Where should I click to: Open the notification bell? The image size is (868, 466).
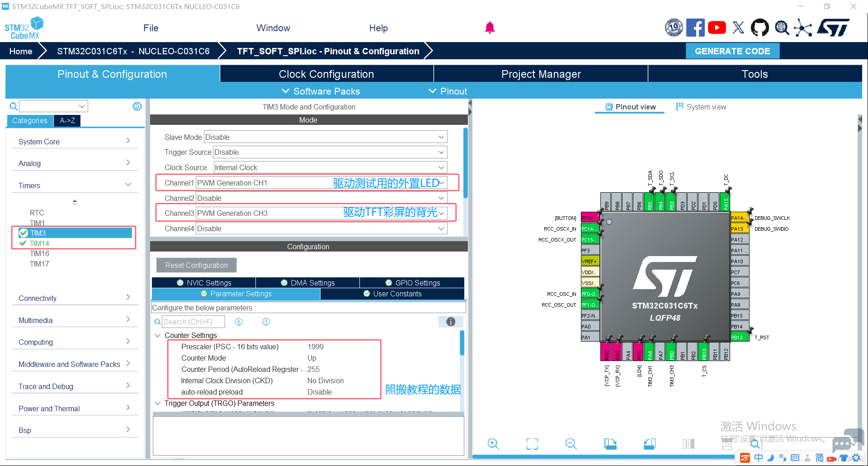click(x=490, y=28)
